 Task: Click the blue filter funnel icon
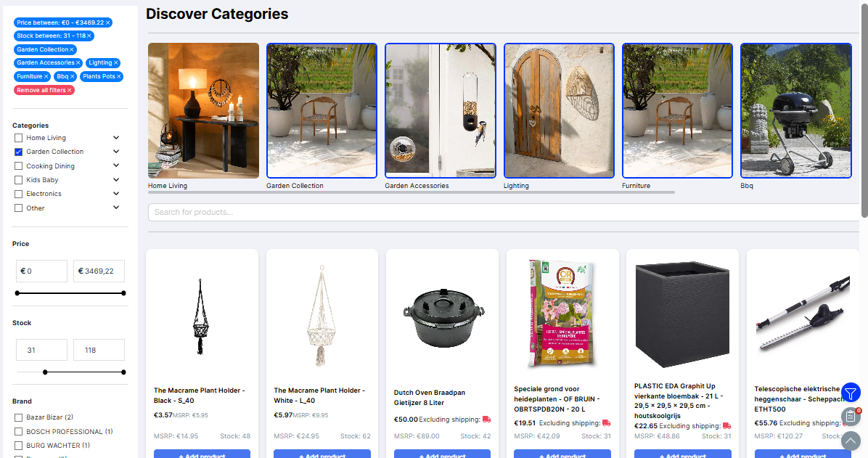(851, 393)
